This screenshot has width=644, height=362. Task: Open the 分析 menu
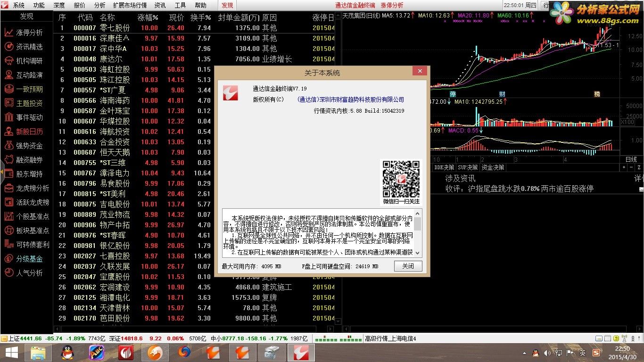click(x=99, y=5)
